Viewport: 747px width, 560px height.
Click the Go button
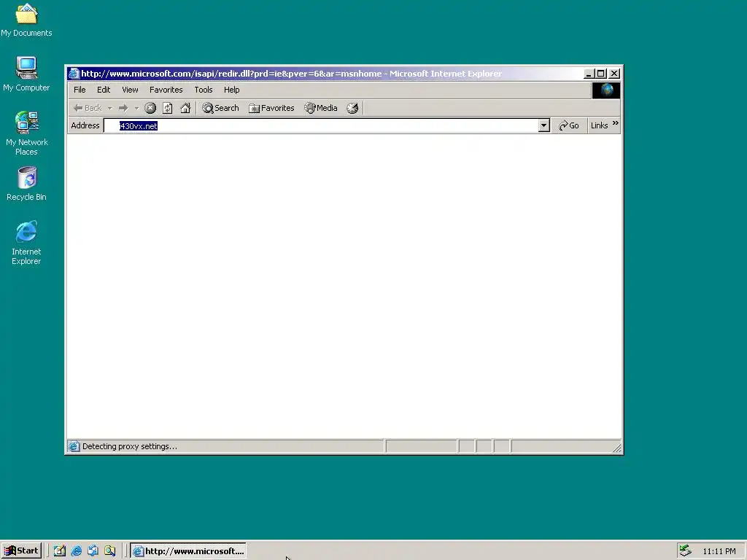pos(569,125)
